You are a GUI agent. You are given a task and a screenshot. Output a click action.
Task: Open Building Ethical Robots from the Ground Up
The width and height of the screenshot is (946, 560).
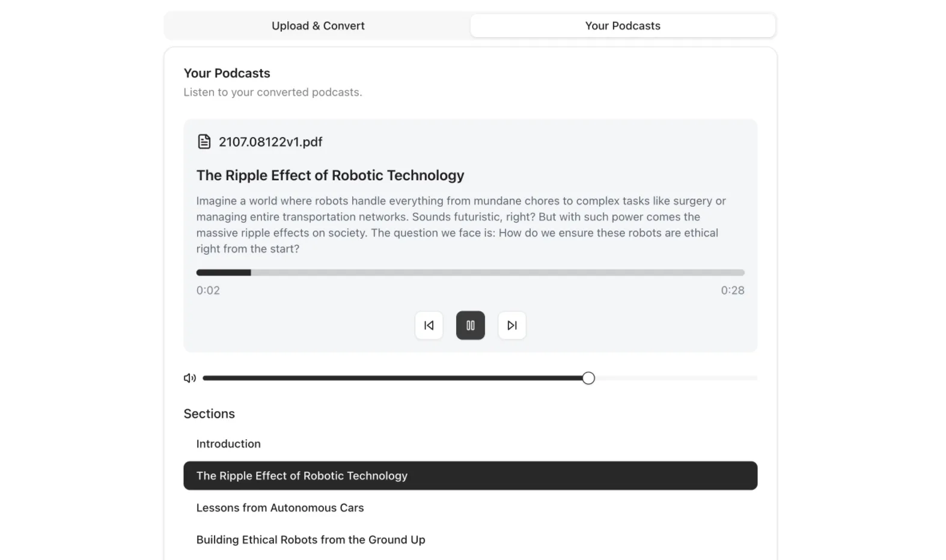(x=311, y=540)
